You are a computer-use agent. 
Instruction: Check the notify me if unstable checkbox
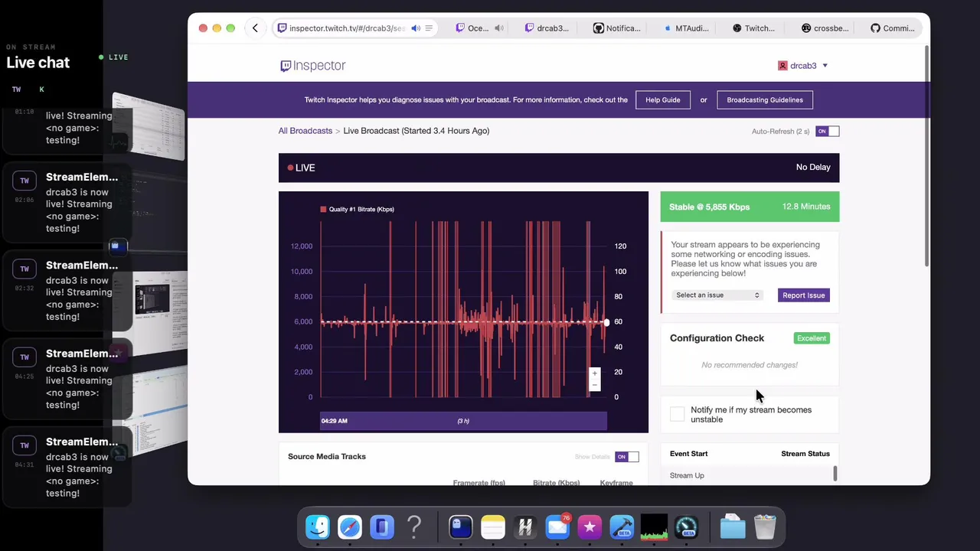(x=677, y=414)
